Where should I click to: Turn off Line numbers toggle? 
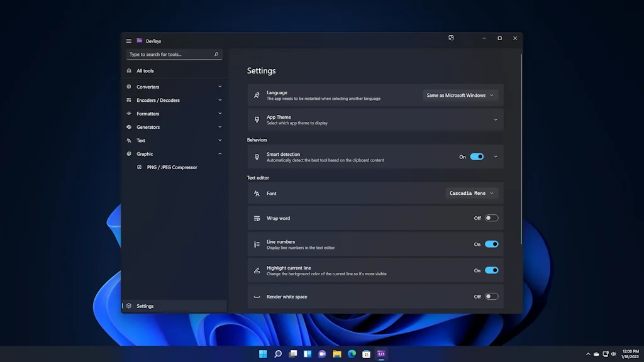[491, 244]
